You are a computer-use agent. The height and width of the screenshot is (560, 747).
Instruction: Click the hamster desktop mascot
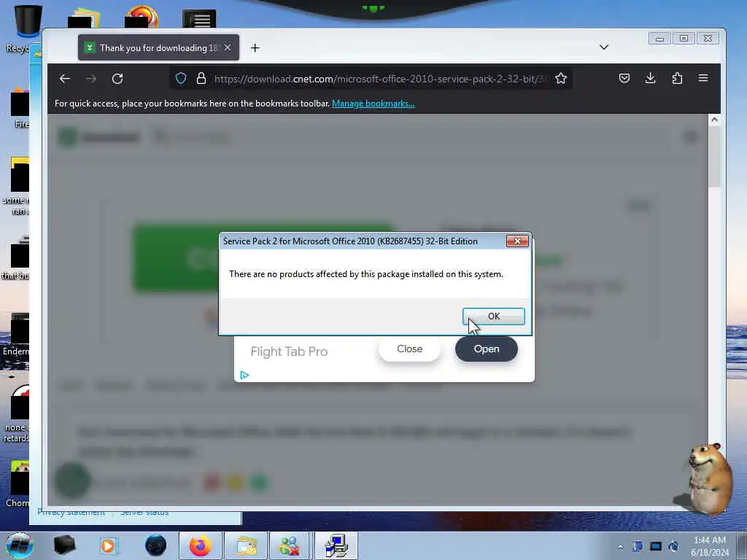[708, 478]
